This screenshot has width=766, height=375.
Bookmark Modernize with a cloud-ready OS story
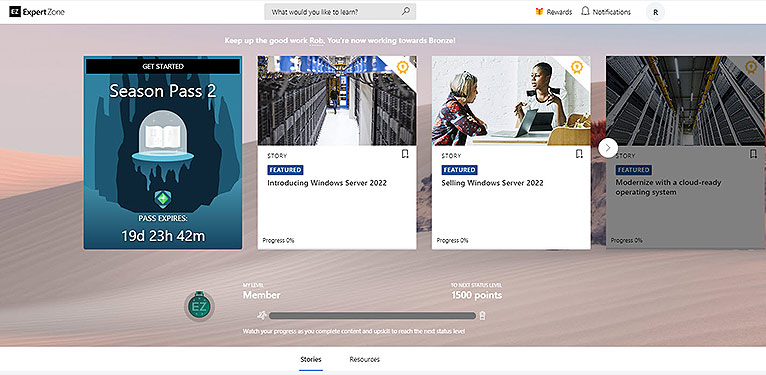[753, 154]
